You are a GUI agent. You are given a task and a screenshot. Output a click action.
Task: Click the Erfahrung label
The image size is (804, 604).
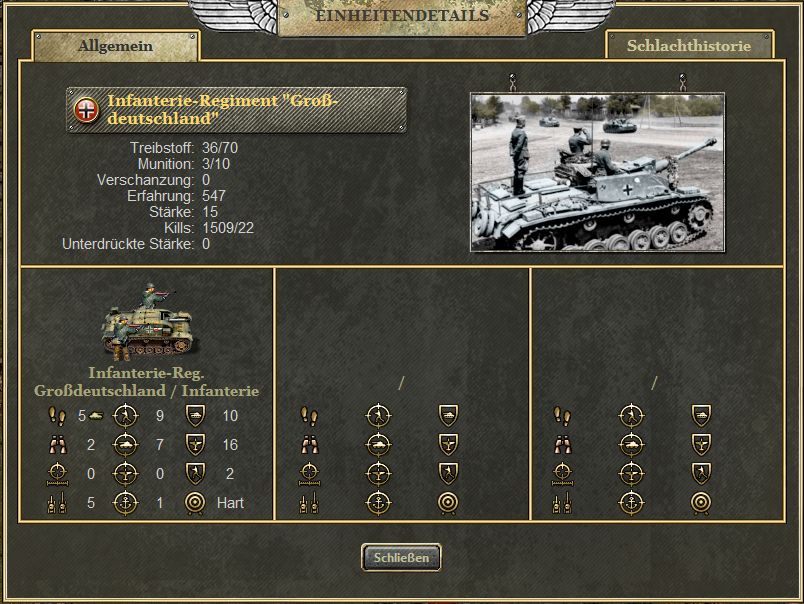point(161,196)
